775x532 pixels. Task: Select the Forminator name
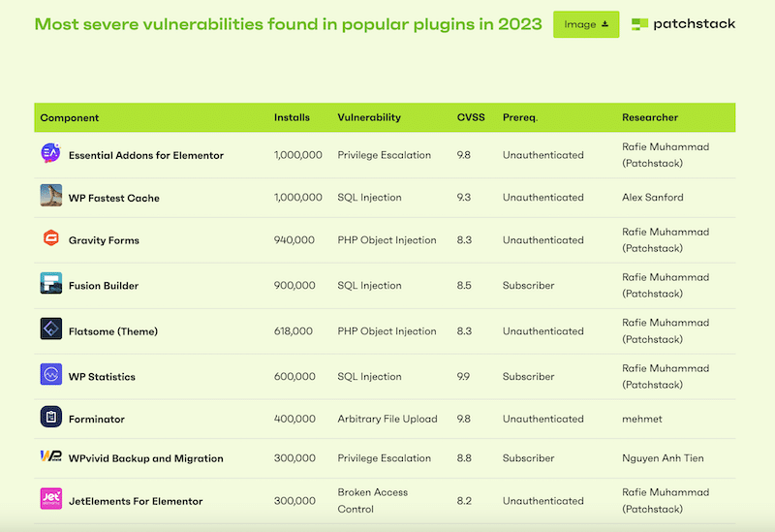[96, 420]
